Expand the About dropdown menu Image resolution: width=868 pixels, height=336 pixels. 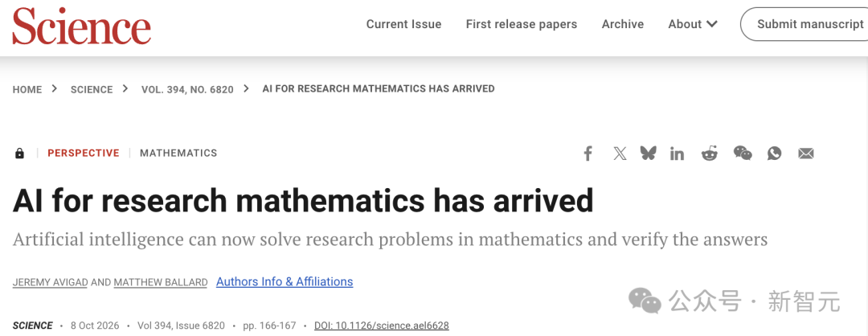click(693, 24)
